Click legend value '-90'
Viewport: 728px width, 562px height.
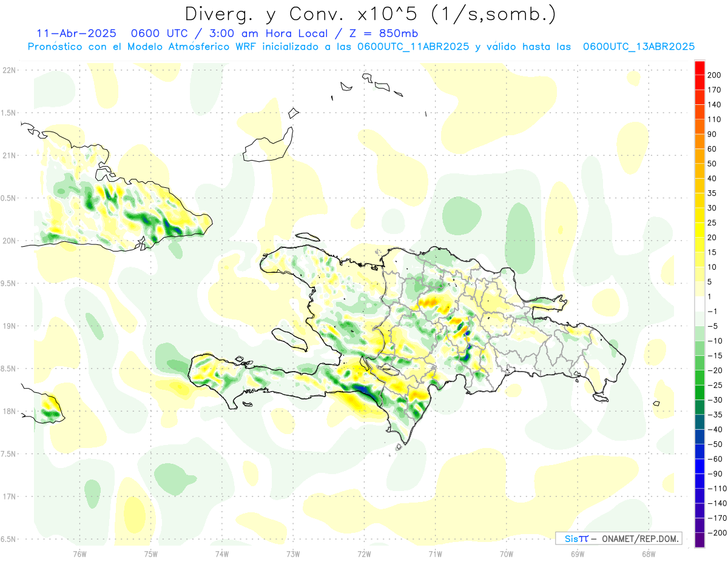click(715, 473)
